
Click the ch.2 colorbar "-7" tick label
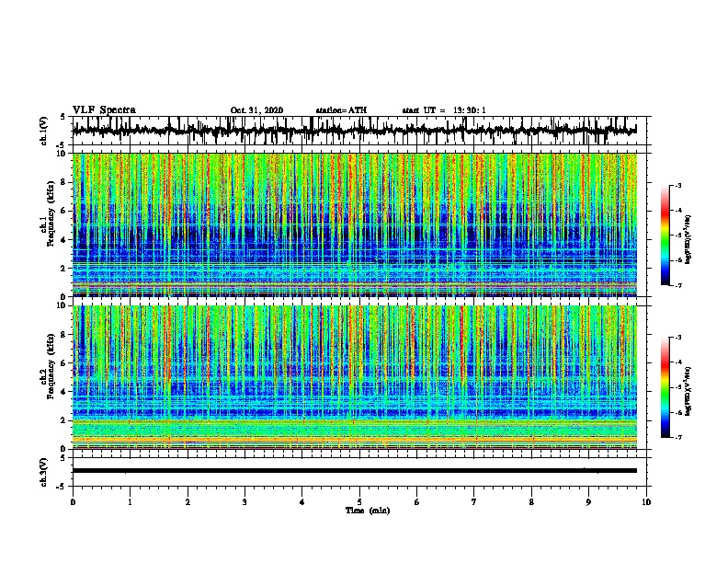[678, 438]
